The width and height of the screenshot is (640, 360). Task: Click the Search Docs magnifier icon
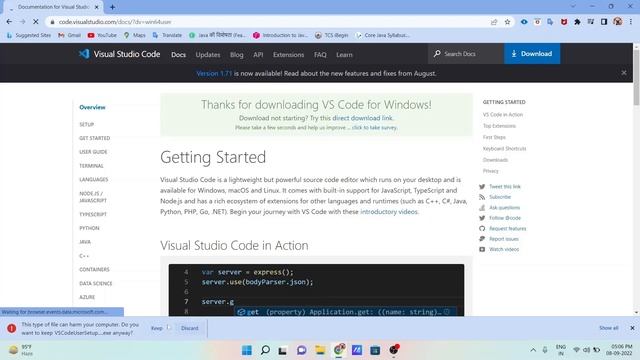[x=437, y=53]
